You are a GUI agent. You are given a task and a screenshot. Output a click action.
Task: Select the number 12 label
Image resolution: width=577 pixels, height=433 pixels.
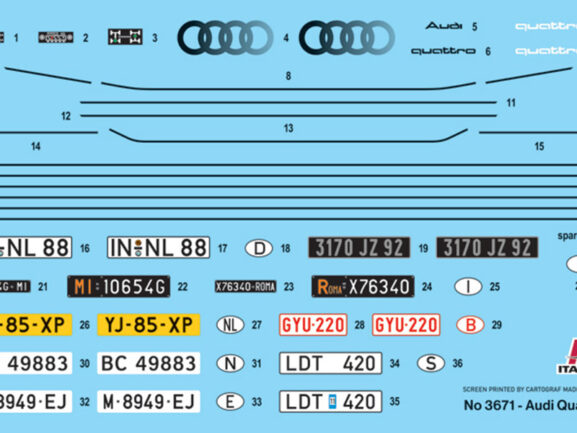[x=66, y=116]
